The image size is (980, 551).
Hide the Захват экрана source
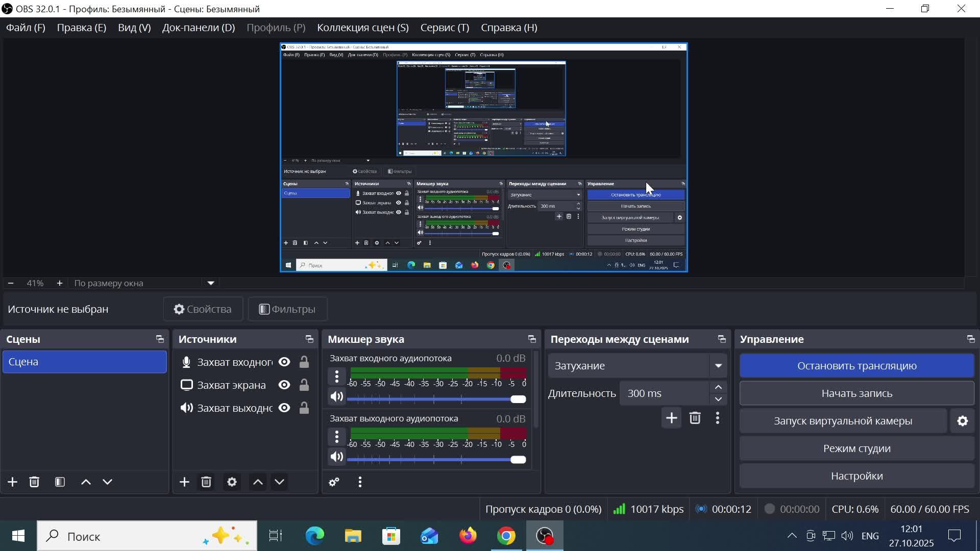[x=284, y=385]
